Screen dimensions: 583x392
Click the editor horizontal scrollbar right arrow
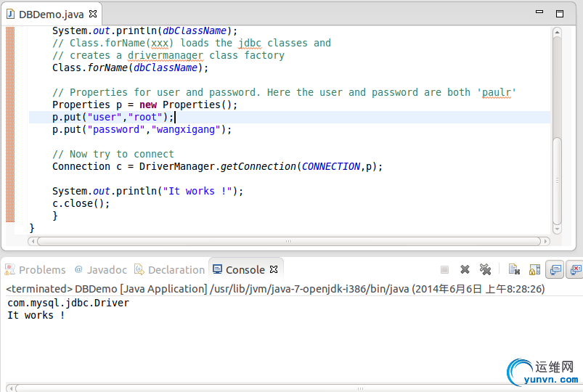coord(545,242)
